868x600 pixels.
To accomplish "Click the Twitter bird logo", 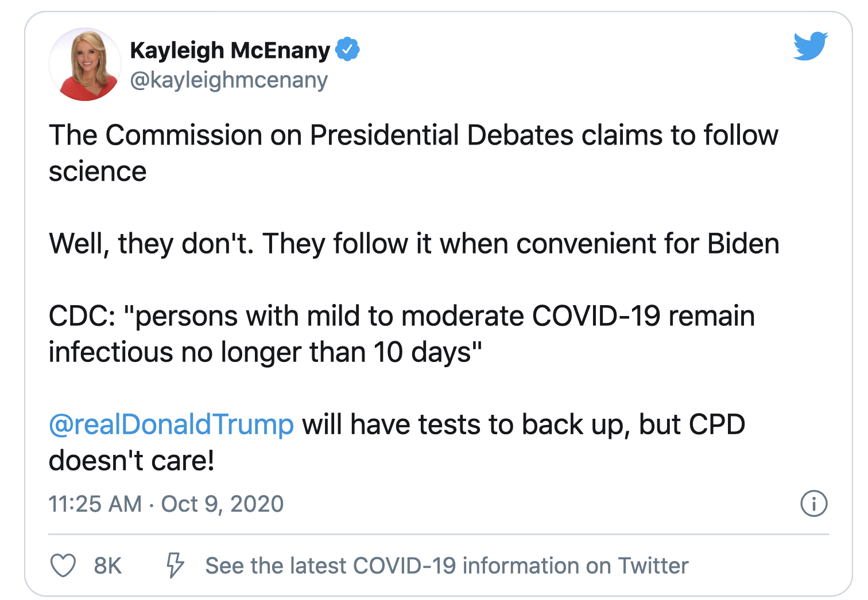I will [x=811, y=46].
